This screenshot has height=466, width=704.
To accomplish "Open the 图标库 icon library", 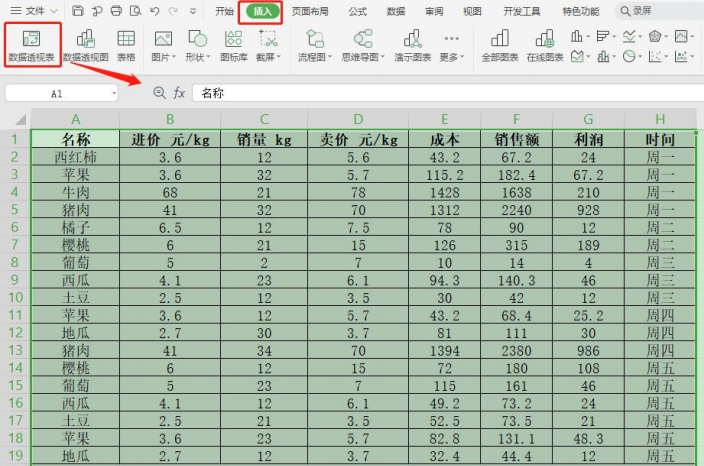I will pyautogui.click(x=233, y=45).
